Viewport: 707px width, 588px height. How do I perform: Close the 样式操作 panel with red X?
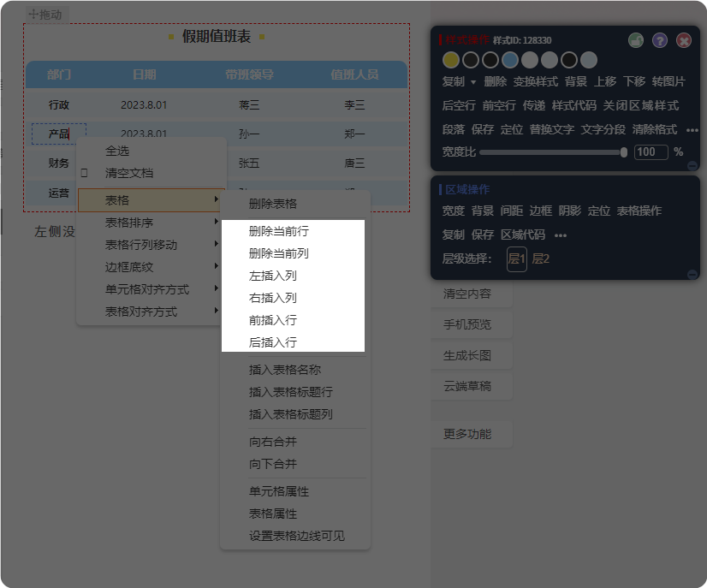coord(684,40)
